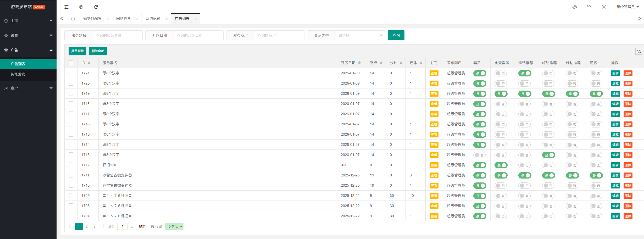Toggle 套黄 switch for row 1713

point(479,155)
